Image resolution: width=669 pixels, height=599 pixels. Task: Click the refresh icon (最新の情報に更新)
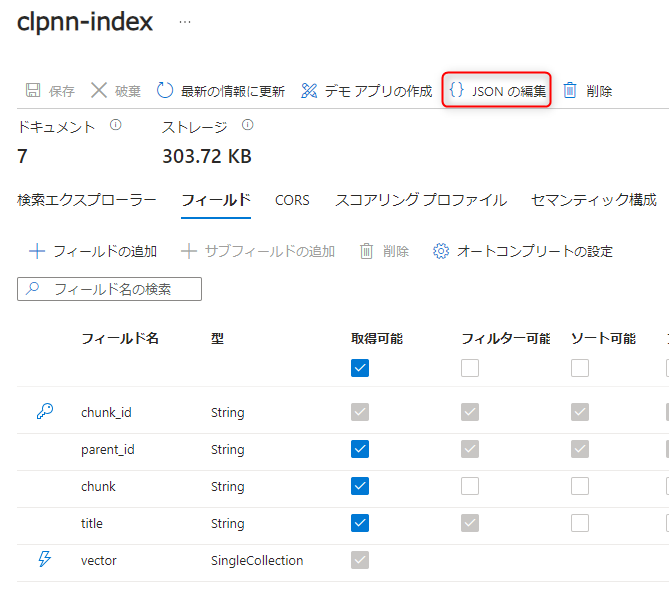(166, 91)
